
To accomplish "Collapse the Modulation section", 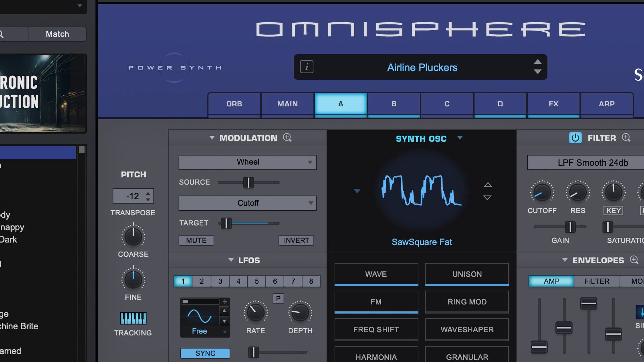I will coord(212,138).
